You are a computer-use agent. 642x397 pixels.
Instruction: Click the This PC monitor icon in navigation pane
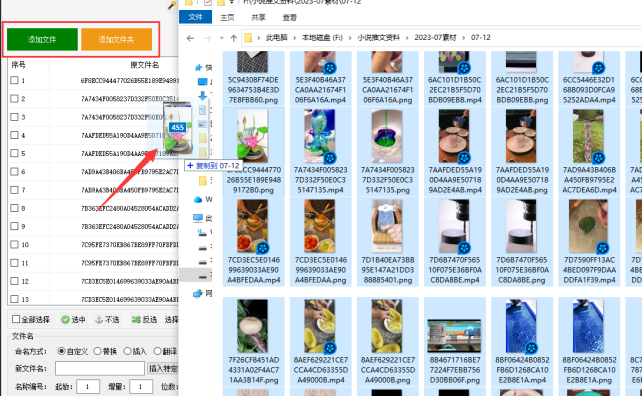pyautogui.click(x=198, y=218)
